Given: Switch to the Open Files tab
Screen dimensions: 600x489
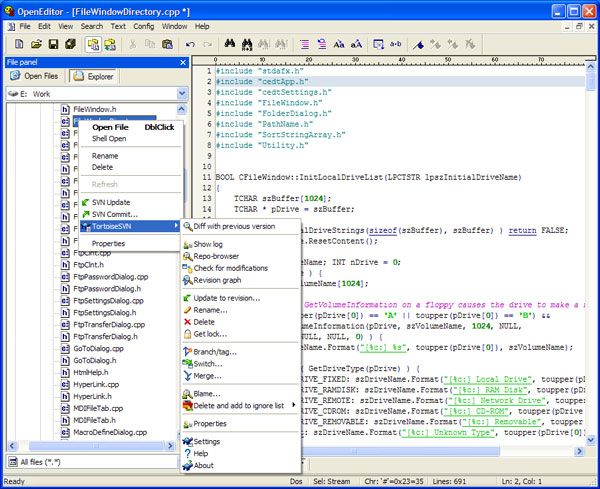Looking at the screenshot, I should [36, 76].
